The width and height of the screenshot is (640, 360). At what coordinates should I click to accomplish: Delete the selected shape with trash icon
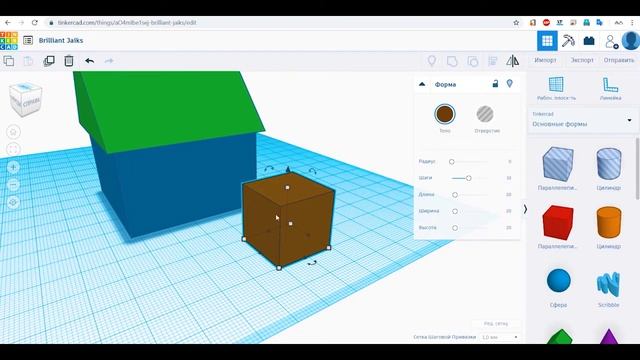click(69, 61)
